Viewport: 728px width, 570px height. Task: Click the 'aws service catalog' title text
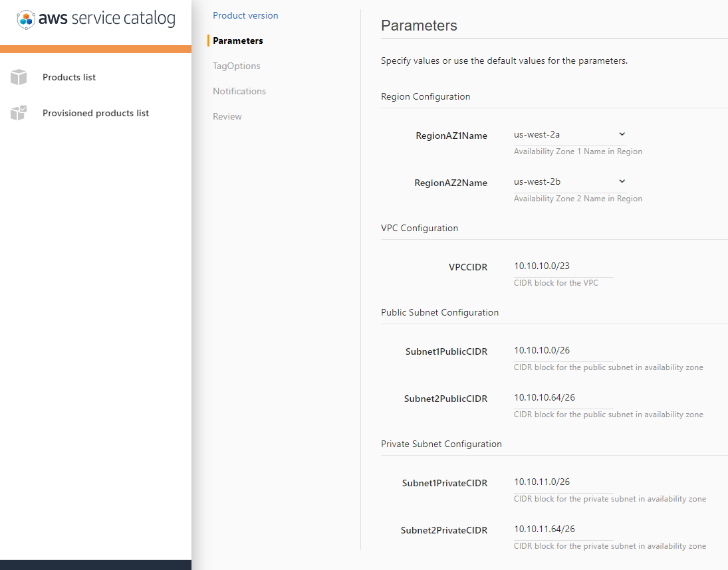[x=107, y=19]
